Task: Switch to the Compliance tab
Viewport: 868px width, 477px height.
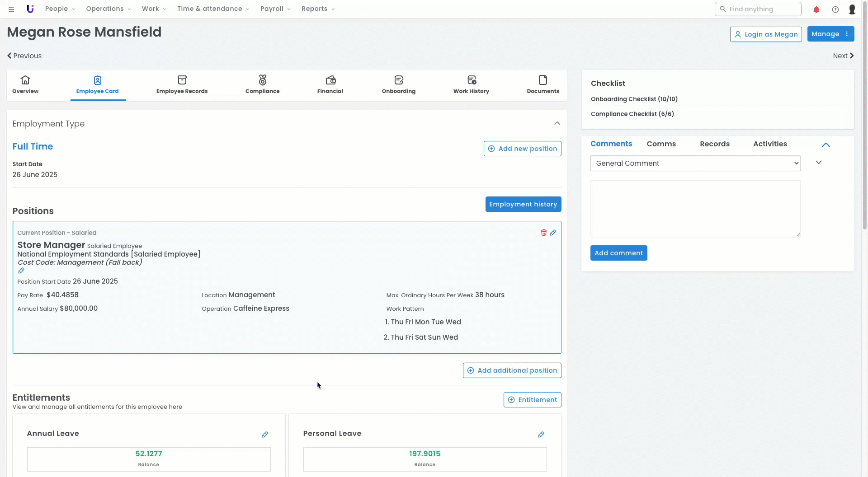Action: point(262,84)
